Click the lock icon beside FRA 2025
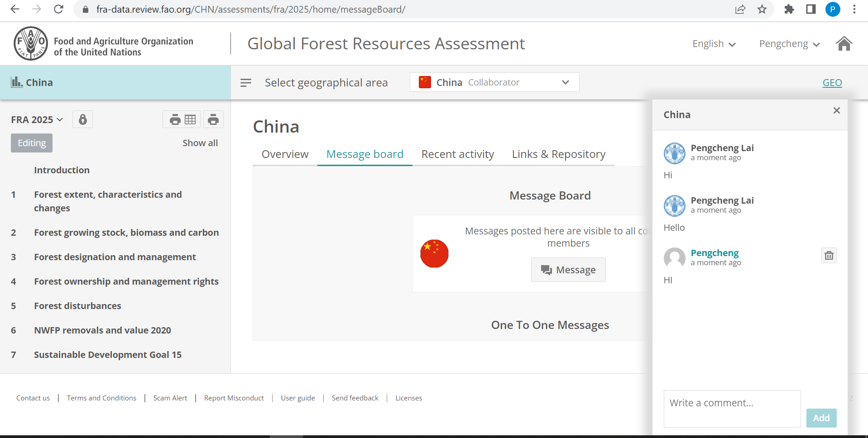 coord(82,119)
